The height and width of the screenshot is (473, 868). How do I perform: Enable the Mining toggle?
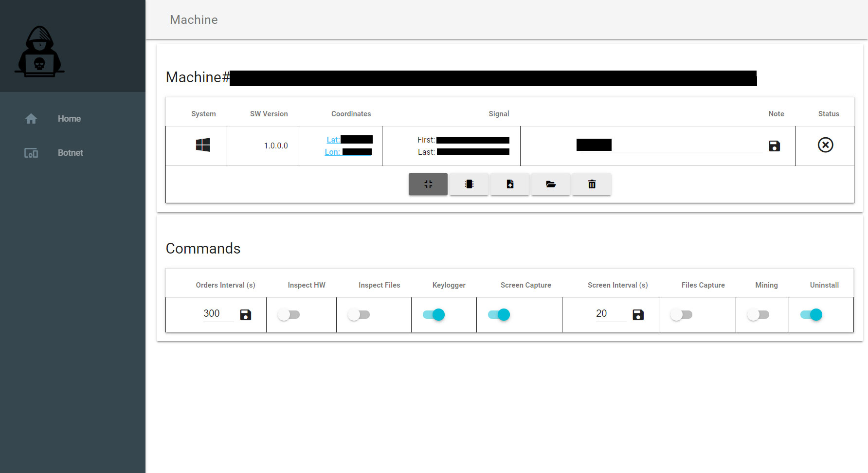[759, 315]
